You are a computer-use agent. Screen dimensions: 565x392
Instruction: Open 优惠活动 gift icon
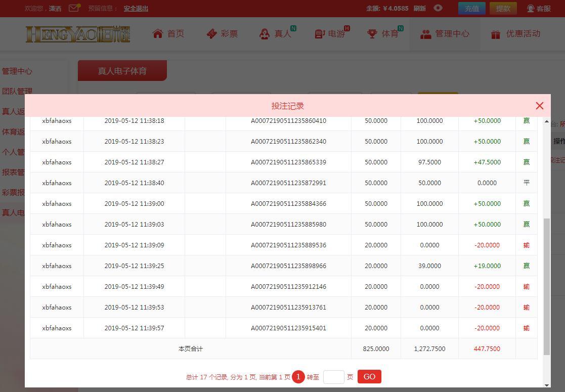(496, 34)
